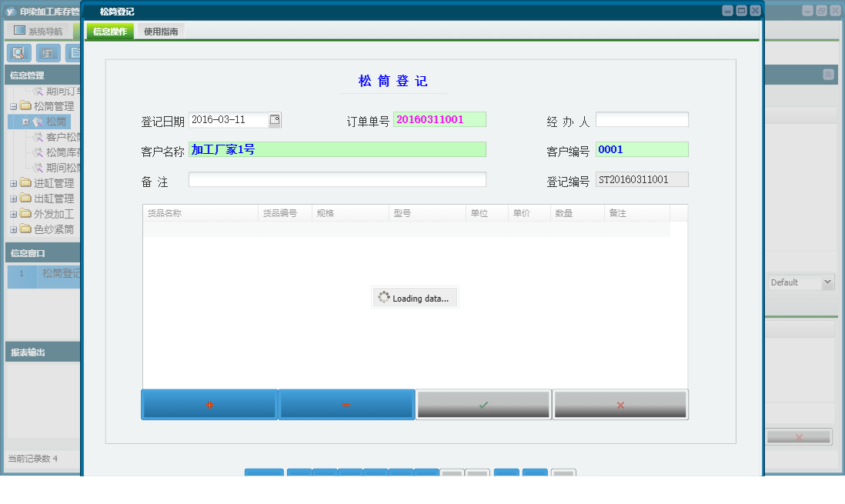The height and width of the screenshot is (504, 845).
Task: Open the calendar picker for 登记日期
Action: [275, 119]
